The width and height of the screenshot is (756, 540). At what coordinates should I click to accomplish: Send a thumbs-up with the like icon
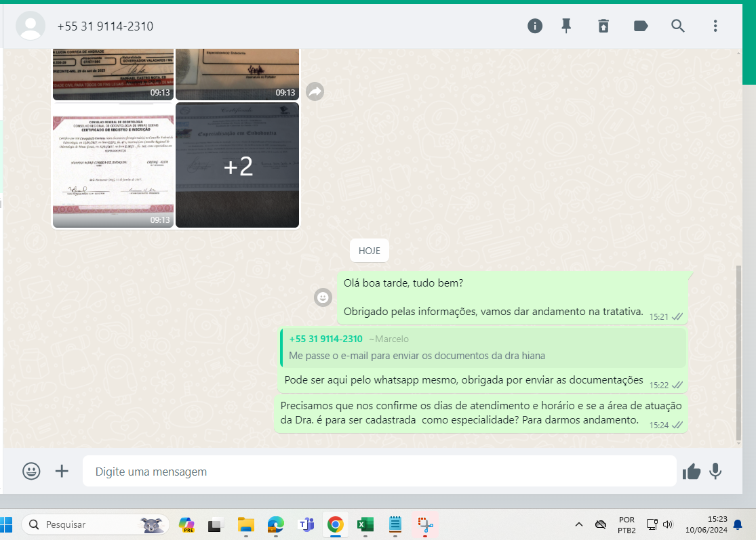pyautogui.click(x=692, y=472)
